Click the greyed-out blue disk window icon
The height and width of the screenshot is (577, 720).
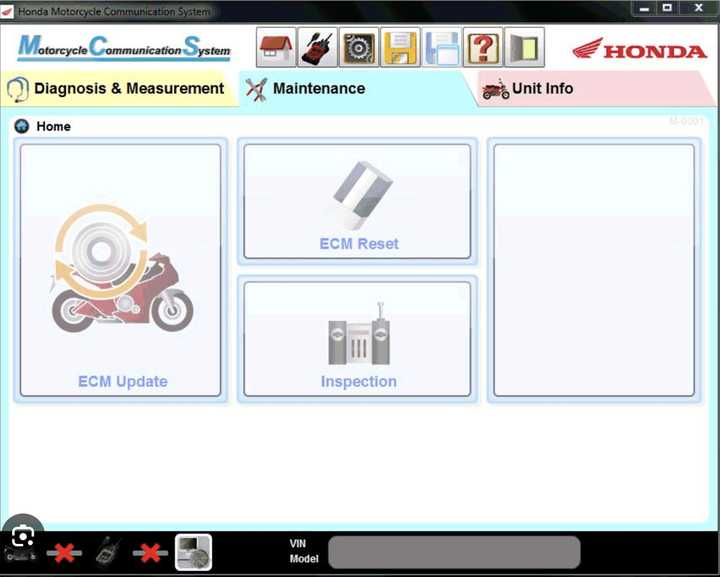click(441, 47)
